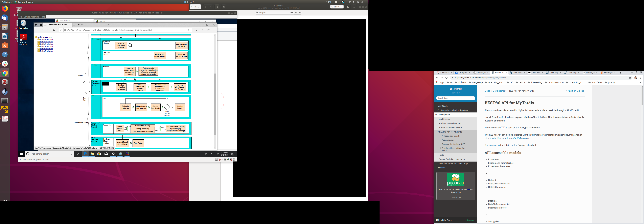This screenshot has height=224, width=644.
Task: Open the 'deakin' bookmarks folder
Action: point(520,82)
